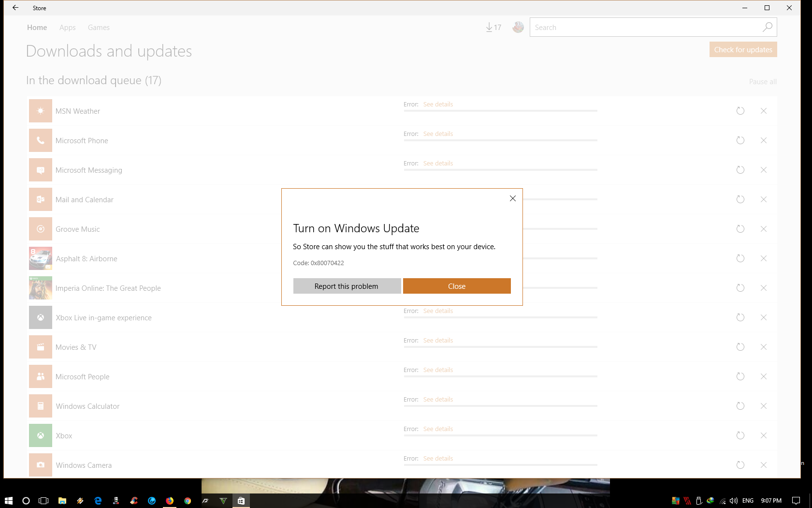See details of MSN Weather error
Viewport: 812px width, 508px height.
click(438, 105)
